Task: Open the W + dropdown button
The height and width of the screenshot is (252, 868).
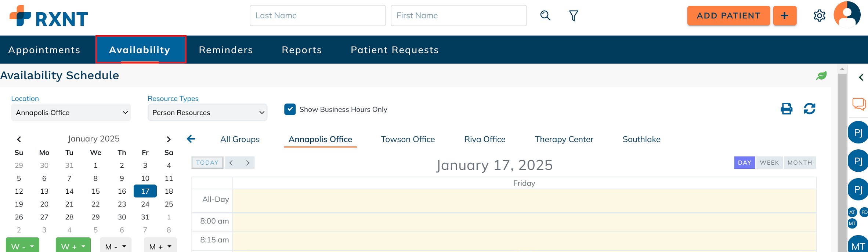Action: tap(73, 246)
